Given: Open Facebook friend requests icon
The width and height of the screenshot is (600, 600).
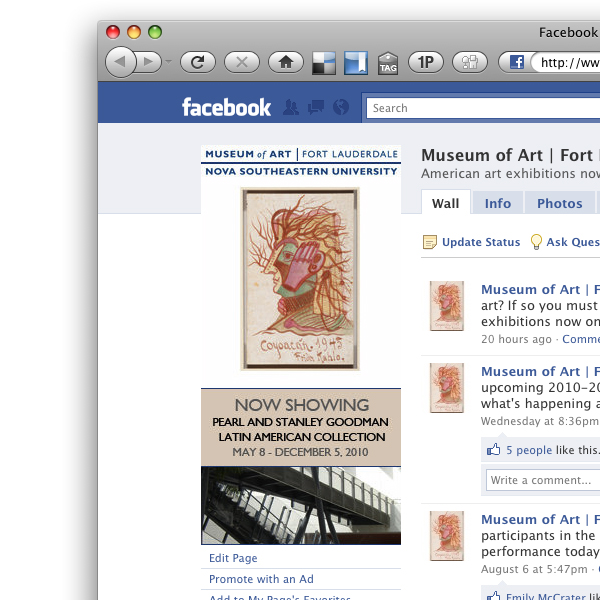Looking at the screenshot, I should coord(291,107).
